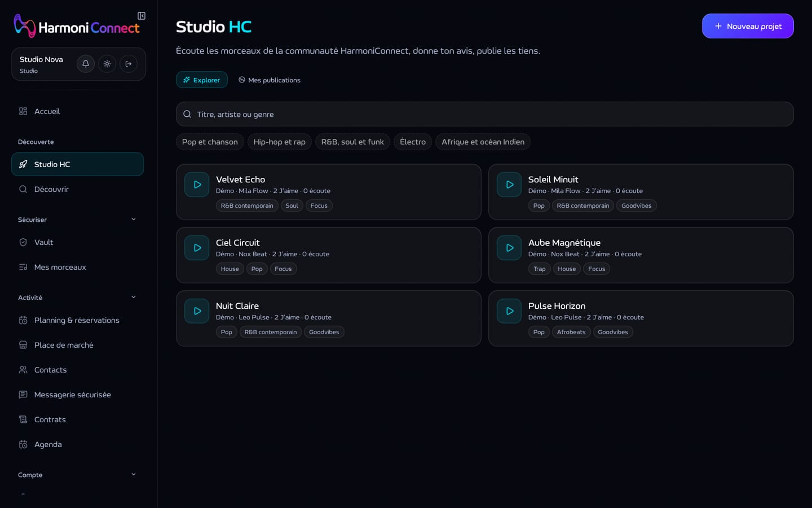Image resolution: width=812 pixels, height=508 pixels.
Task: Go to Accueil in sidebar
Action: (x=77, y=111)
